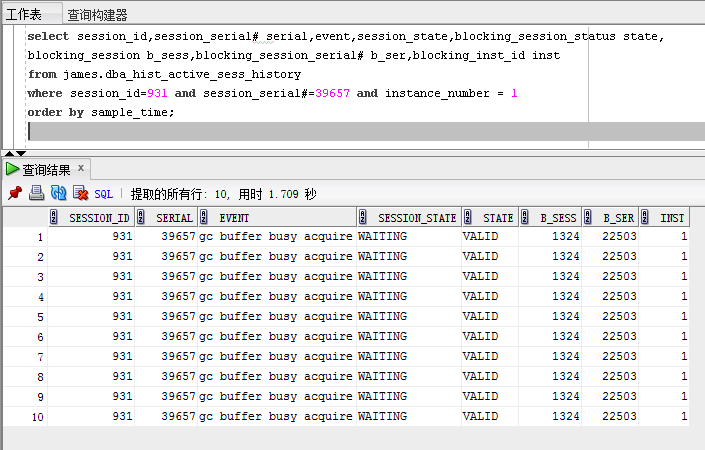Click sort icon beside SERIAL column
This screenshot has height=450, width=705.
point(141,217)
